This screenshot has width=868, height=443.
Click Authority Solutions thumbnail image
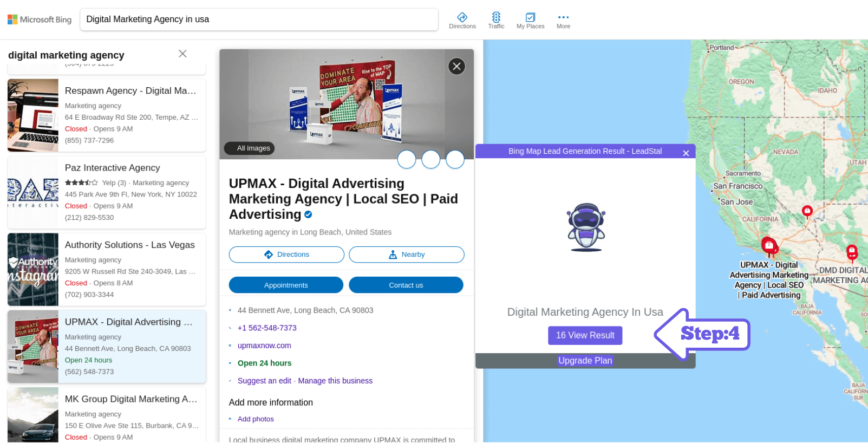click(x=33, y=269)
